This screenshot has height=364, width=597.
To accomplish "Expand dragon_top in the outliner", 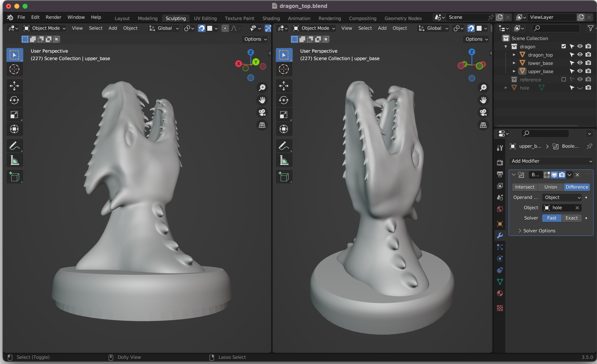I will pos(514,55).
